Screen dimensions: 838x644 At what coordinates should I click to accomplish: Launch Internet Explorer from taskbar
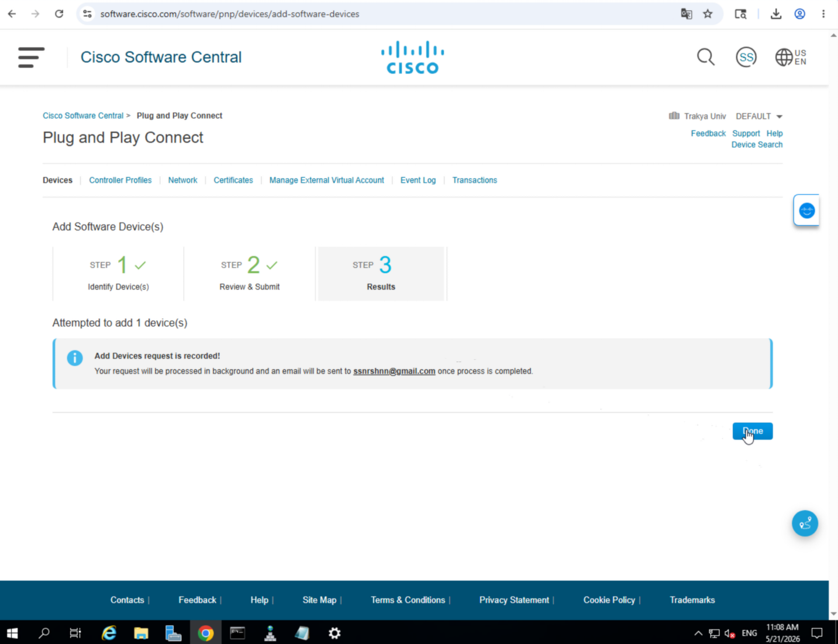pyautogui.click(x=109, y=633)
